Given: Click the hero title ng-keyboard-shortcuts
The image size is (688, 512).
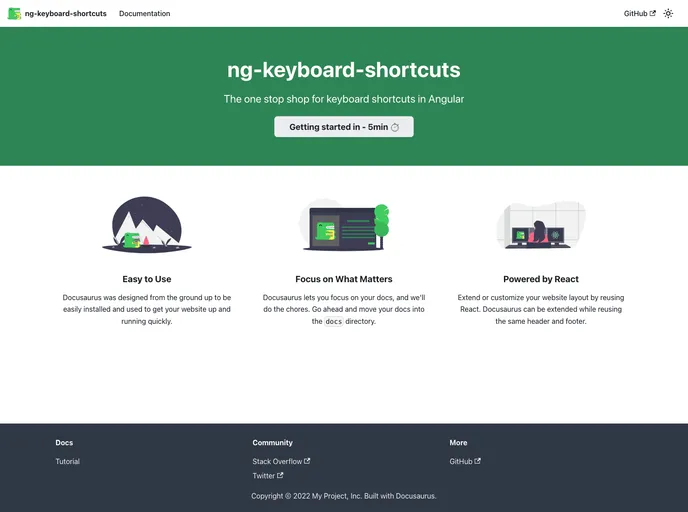Looking at the screenshot, I should (344, 70).
